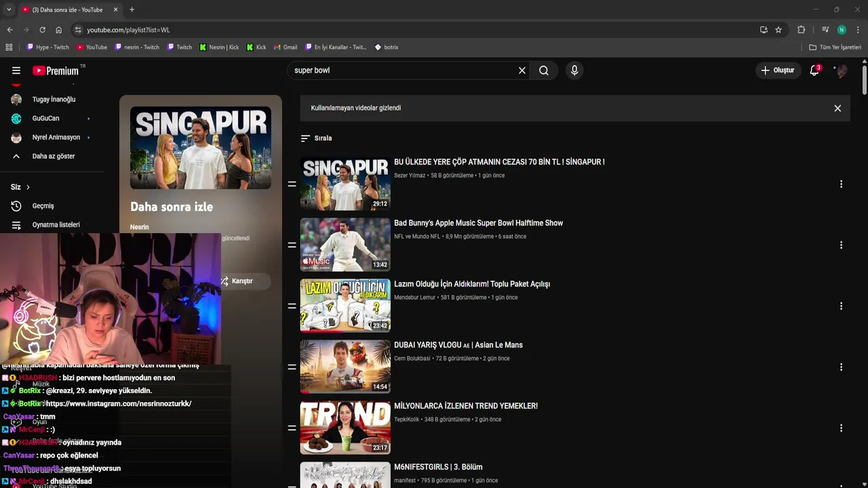Open the bookmarks bar apps grid
Image resolution: width=868 pixels, height=488 pixels.
[9, 47]
